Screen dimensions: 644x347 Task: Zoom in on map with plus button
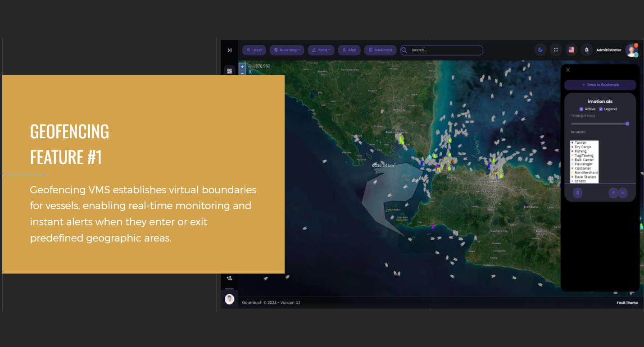tap(242, 67)
